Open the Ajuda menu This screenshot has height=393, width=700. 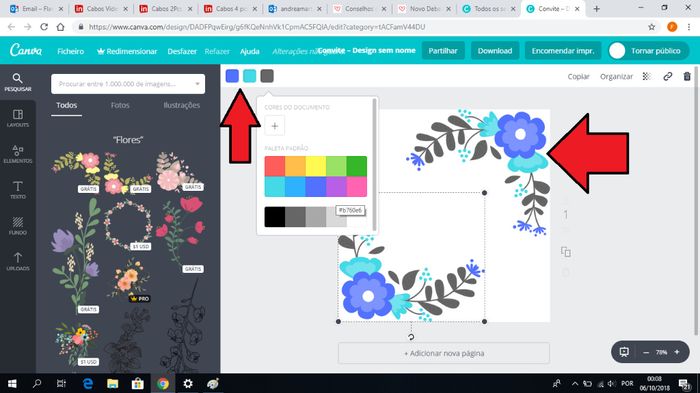[x=250, y=51]
